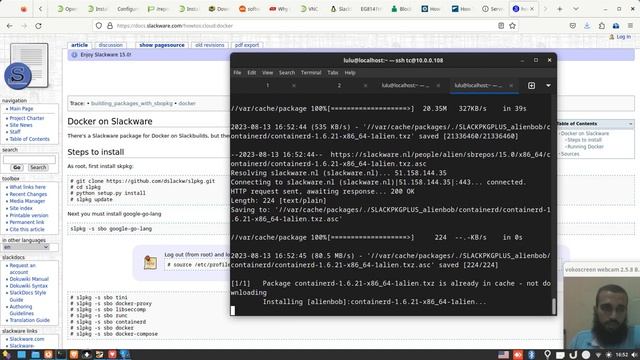
Task: Click the Slackware S logo
Action: (x=18, y=76)
